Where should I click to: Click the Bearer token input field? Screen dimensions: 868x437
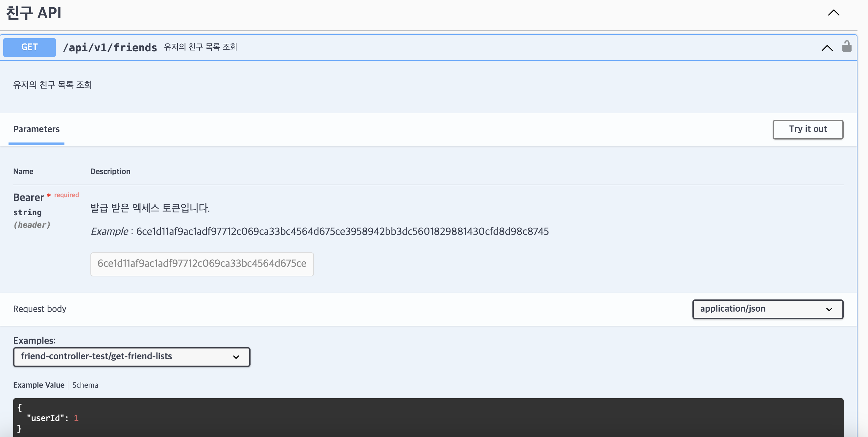pyautogui.click(x=202, y=264)
